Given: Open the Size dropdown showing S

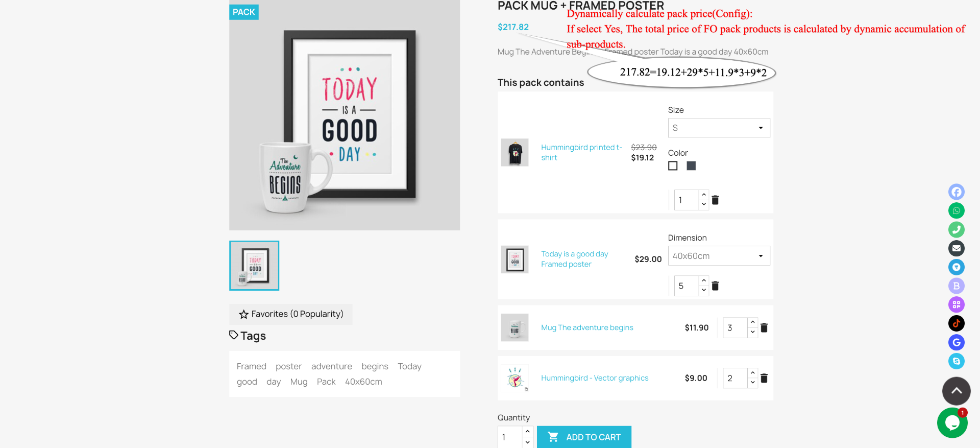Looking at the screenshot, I should [719, 128].
